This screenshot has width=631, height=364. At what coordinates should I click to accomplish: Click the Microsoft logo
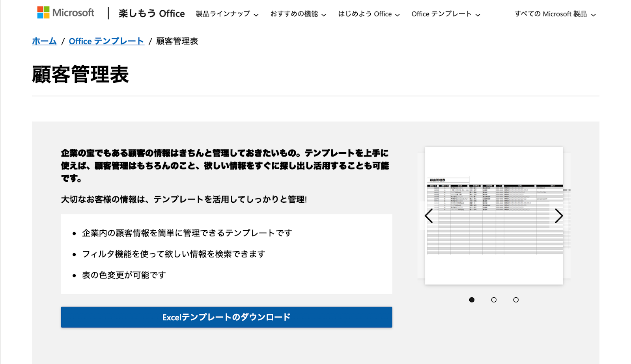point(66,13)
